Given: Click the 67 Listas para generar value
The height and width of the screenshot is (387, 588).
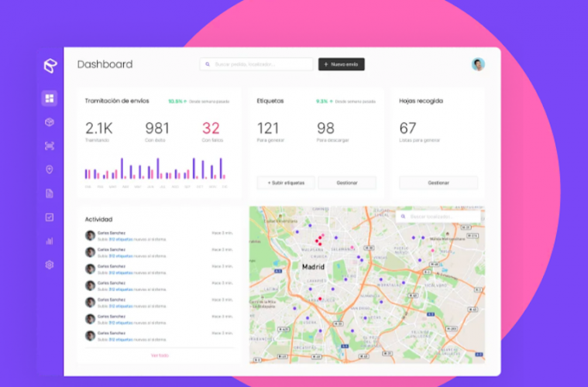Looking at the screenshot, I should click(x=407, y=128).
